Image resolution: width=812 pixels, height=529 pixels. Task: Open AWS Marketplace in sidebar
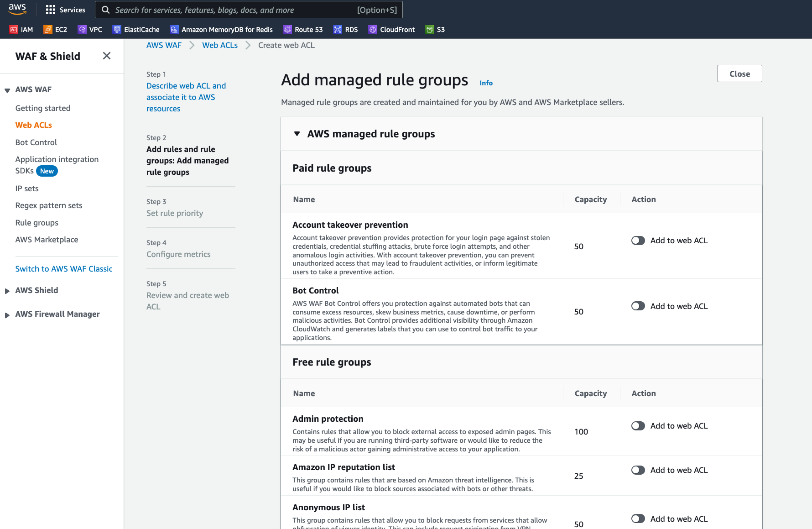pos(47,240)
